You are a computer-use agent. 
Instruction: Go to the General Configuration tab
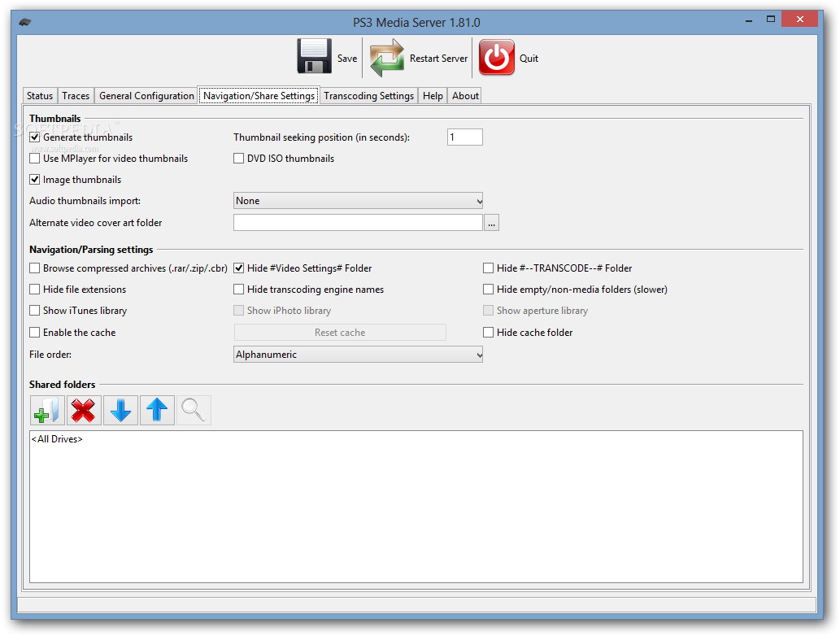tap(146, 95)
